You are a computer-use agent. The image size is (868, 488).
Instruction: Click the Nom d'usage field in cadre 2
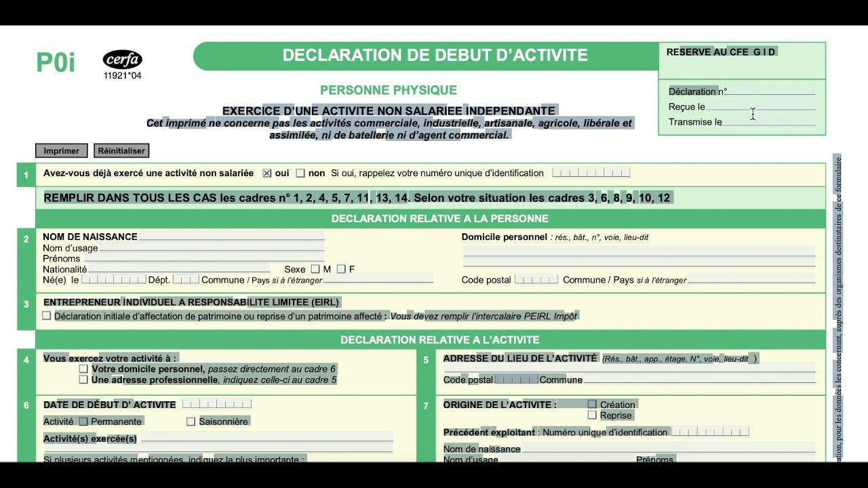pos(212,247)
